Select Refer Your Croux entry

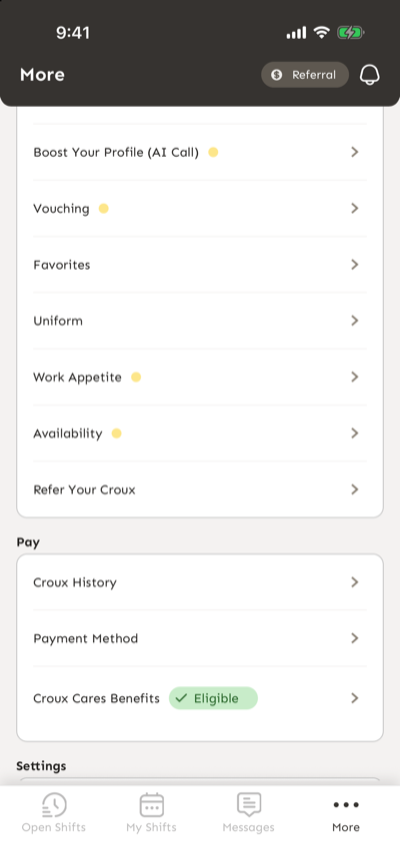pos(200,489)
